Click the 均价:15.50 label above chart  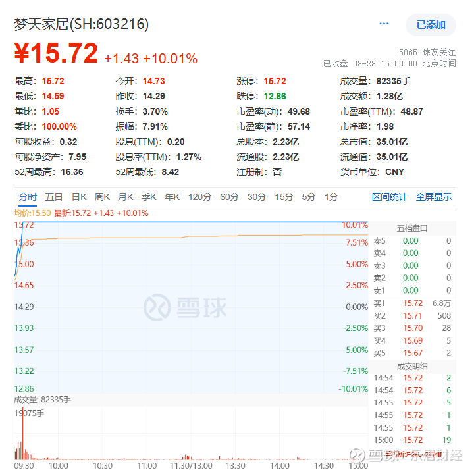[x=32, y=213]
